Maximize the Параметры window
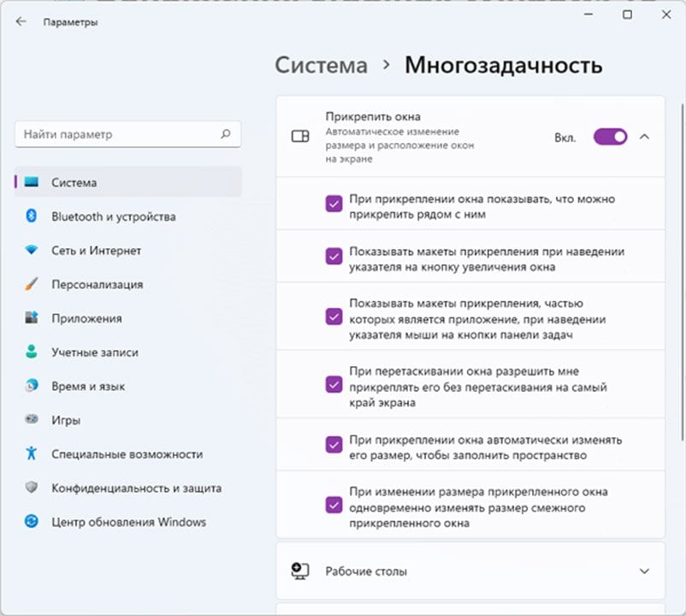This screenshot has height=616, width=686. (x=627, y=15)
